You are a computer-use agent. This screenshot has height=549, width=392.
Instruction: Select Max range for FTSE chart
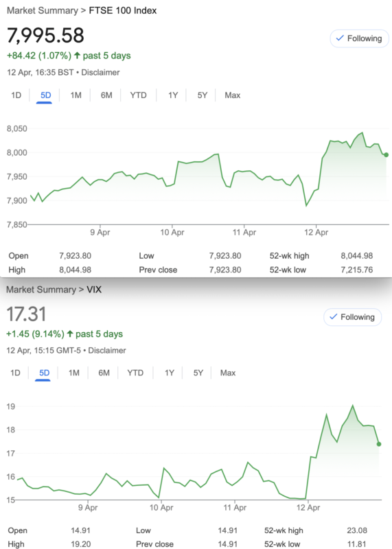coord(233,95)
